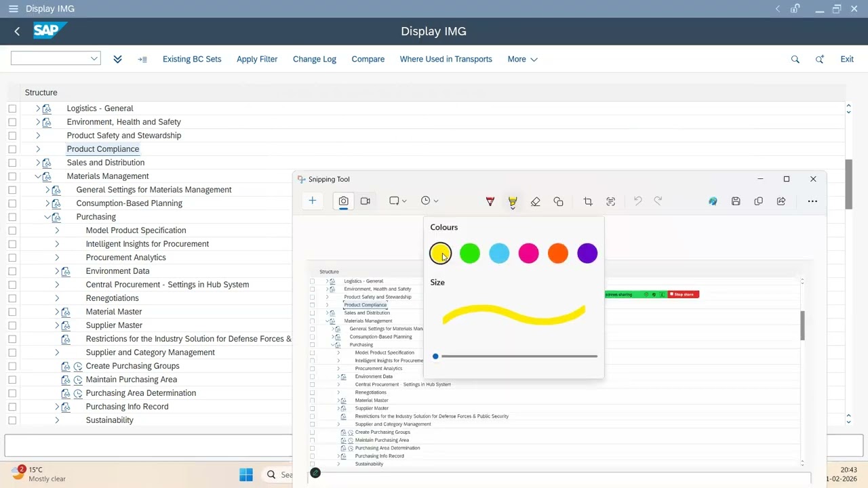Click the SAP search magnifier icon
The height and width of the screenshot is (488, 868).
tap(795, 59)
